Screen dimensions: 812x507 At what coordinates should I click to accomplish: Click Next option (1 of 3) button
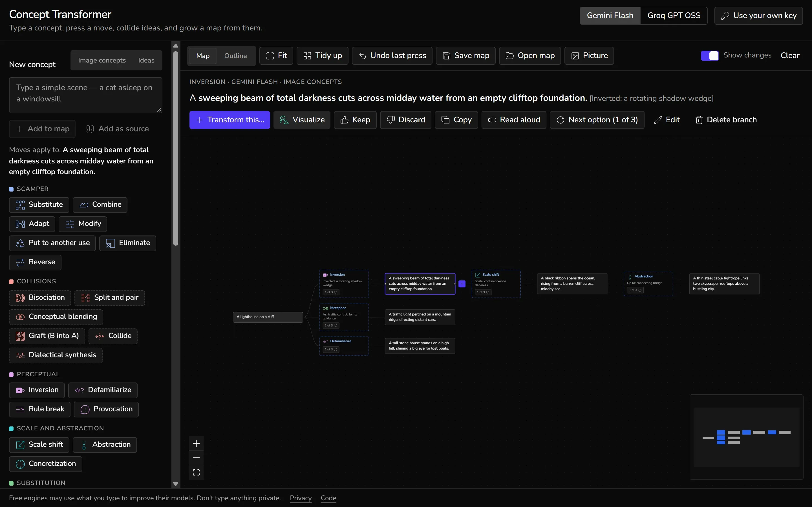click(x=597, y=120)
